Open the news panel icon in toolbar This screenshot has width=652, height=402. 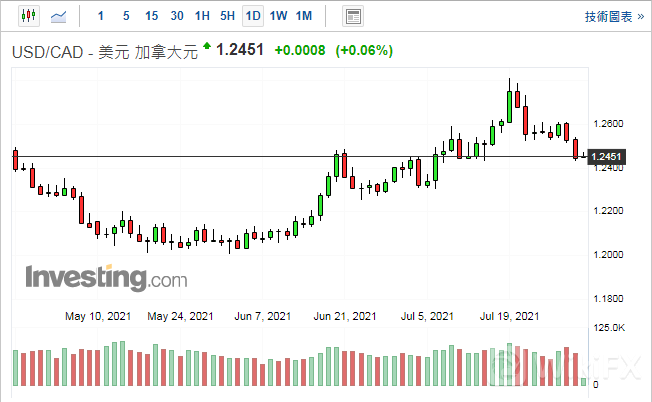pos(352,16)
